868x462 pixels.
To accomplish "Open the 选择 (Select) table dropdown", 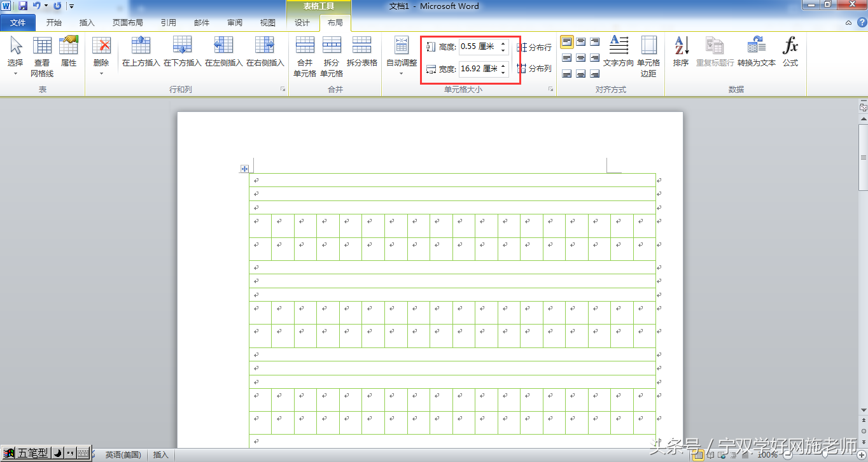I will 15,56.
